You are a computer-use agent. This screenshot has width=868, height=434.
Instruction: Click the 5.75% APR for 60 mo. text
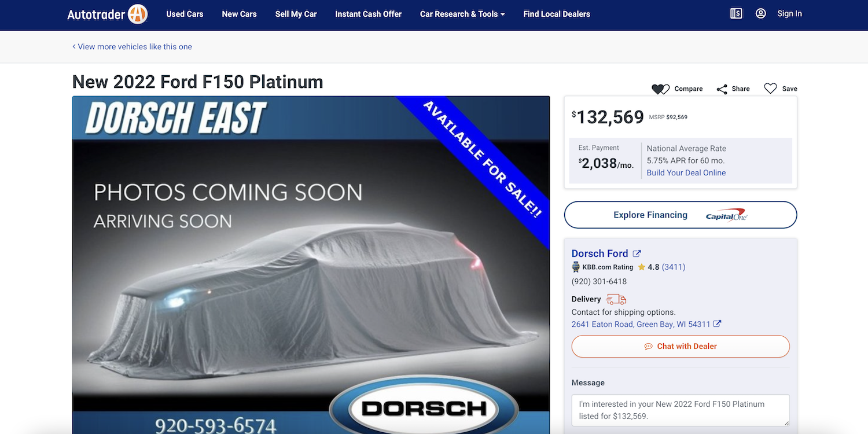coord(686,161)
